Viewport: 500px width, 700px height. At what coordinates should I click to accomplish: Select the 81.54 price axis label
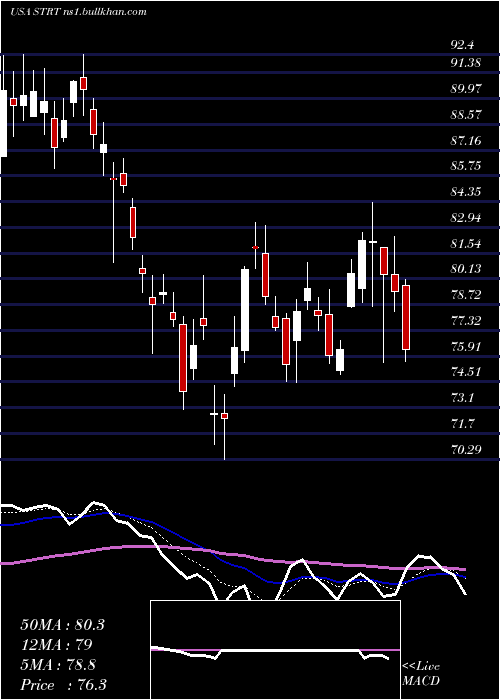pyautogui.click(x=466, y=244)
